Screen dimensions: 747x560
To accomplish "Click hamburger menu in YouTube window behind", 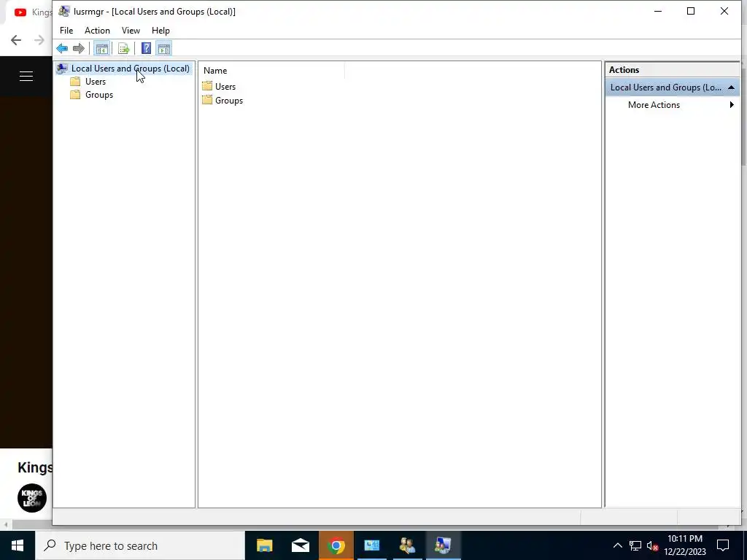I will [x=26, y=76].
